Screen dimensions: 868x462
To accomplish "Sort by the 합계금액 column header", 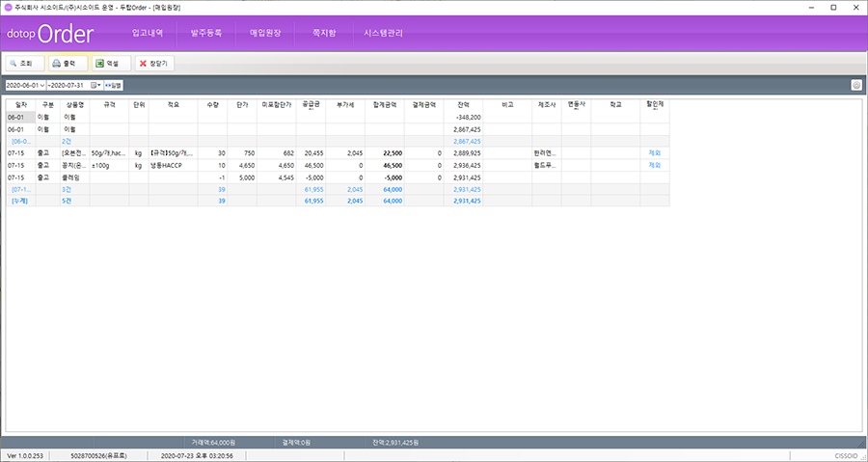I will click(385, 103).
